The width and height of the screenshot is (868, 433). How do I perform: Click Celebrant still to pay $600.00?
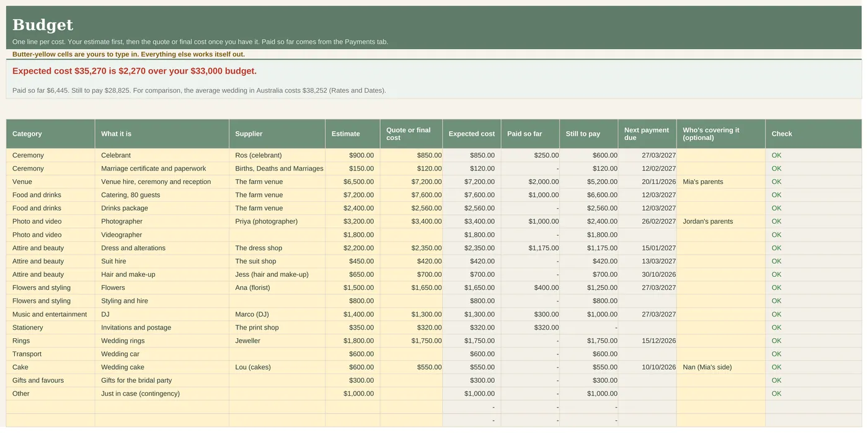pos(589,155)
